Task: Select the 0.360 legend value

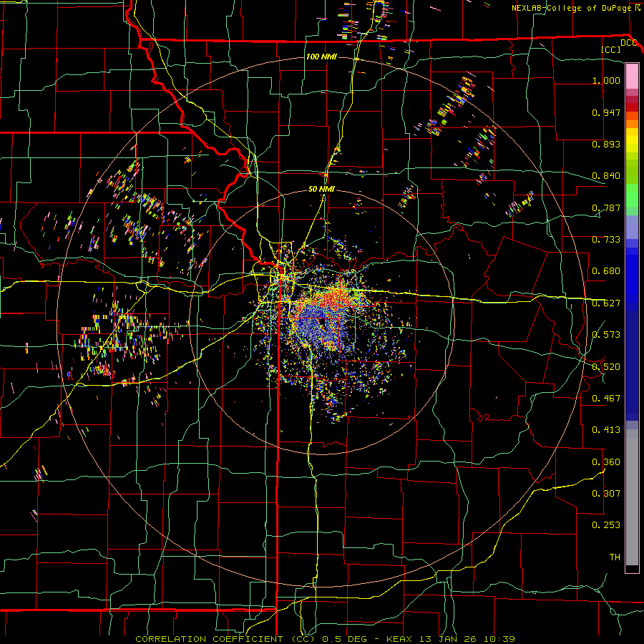Action: tap(606, 462)
